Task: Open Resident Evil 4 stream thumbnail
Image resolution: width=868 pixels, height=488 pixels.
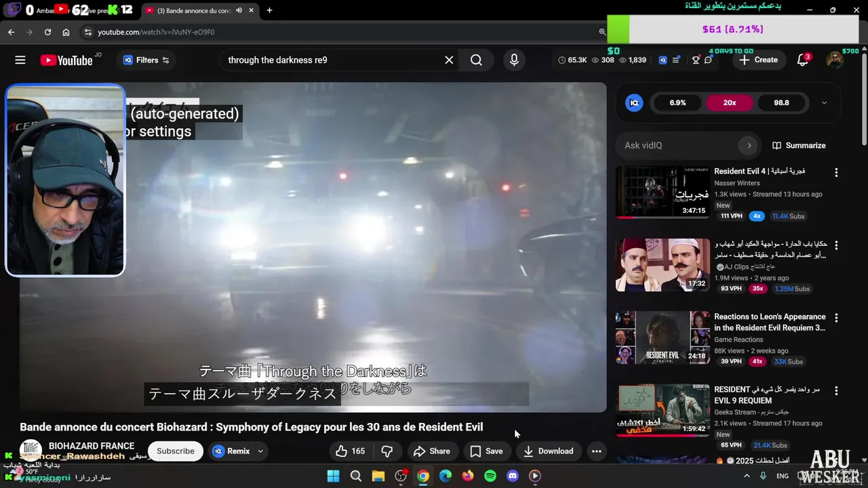Action: (x=663, y=192)
